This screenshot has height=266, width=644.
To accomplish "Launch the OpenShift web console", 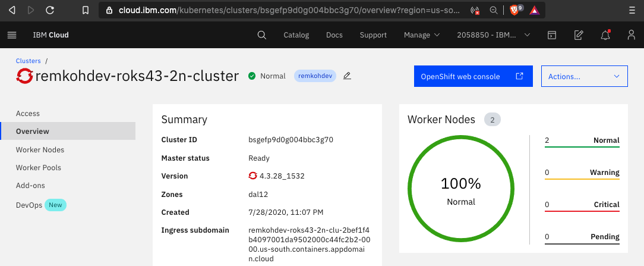I will pyautogui.click(x=473, y=76).
